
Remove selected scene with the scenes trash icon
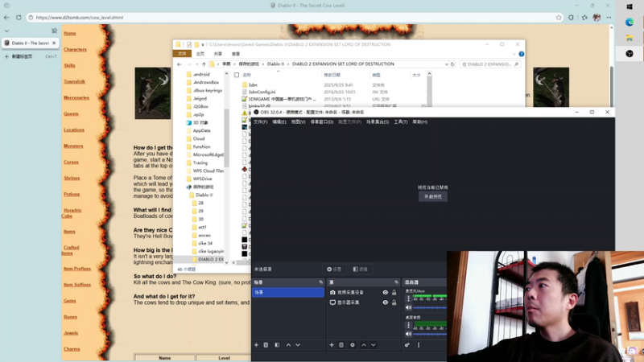coord(266,345)
